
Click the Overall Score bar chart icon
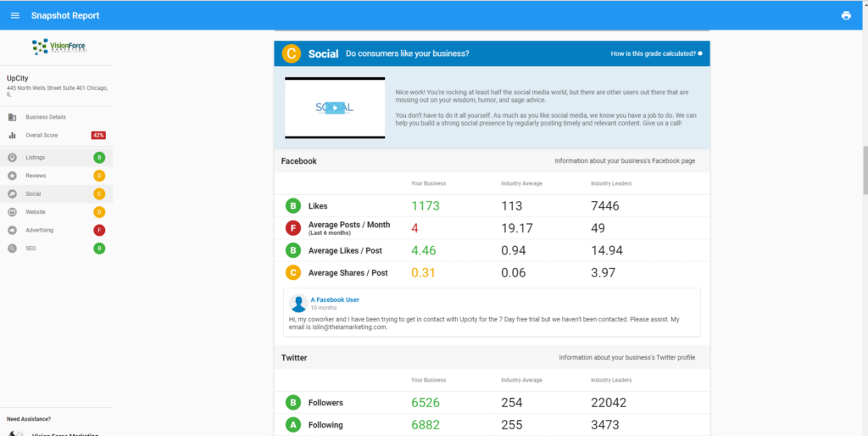pos(12,135)
